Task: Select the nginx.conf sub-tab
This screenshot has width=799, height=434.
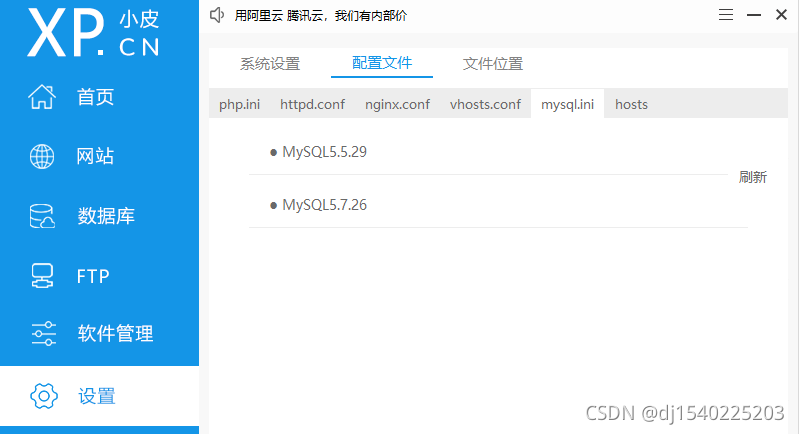Action: (x=397, y=104)
